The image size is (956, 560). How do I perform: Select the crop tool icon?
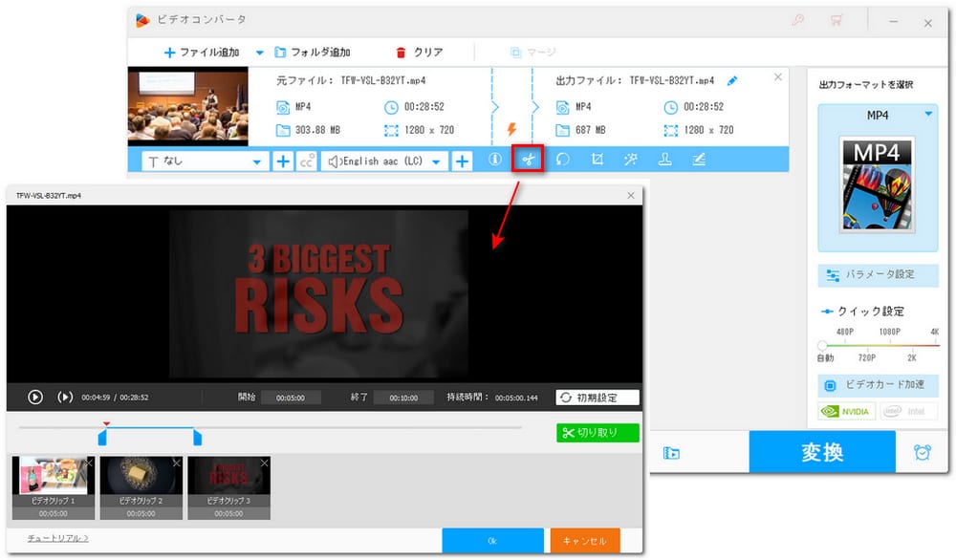point(597,160)
